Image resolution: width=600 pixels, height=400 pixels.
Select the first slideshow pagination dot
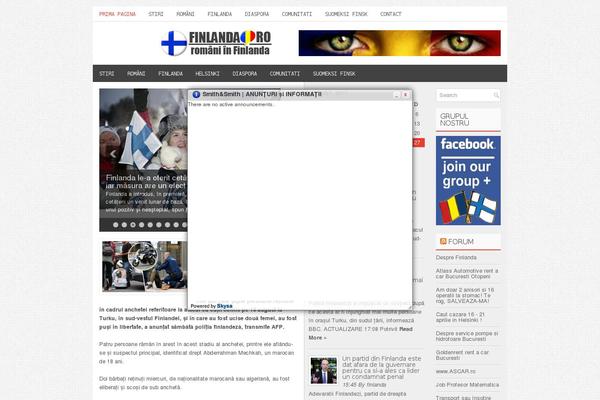click(116, 225)
